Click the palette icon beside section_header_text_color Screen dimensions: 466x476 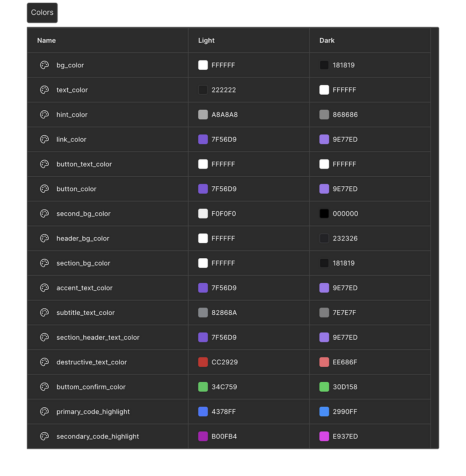coord(44,337)
